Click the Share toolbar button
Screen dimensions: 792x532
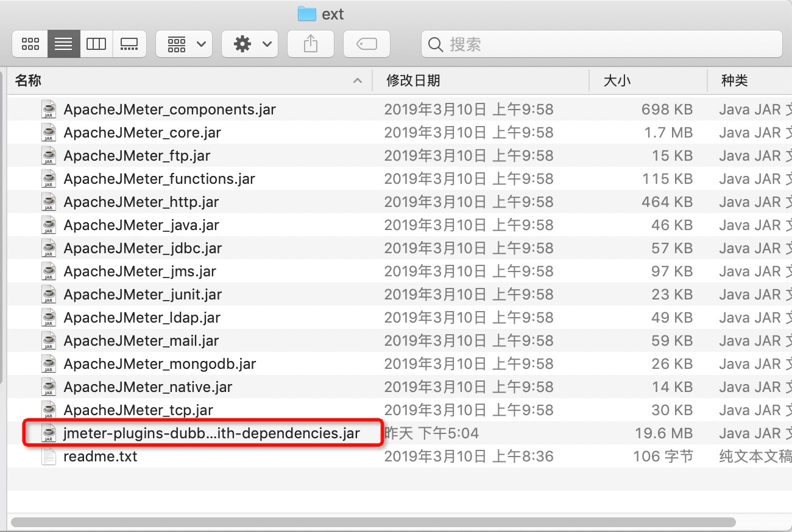[x=311, y=44]
